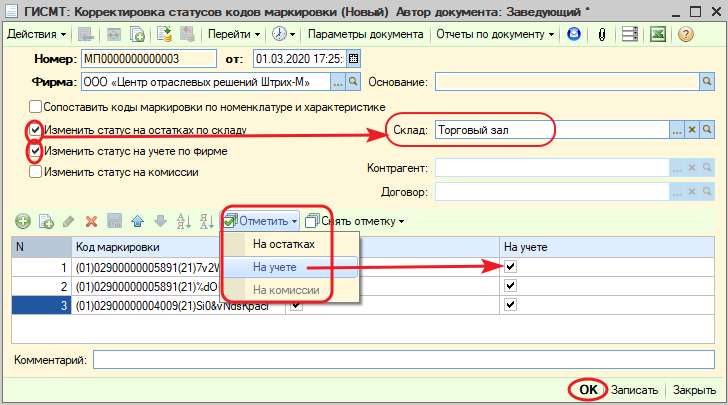Open the Действия dropdown menu
Viewport: 728px width, 405px height.
(x=35, y=34)
